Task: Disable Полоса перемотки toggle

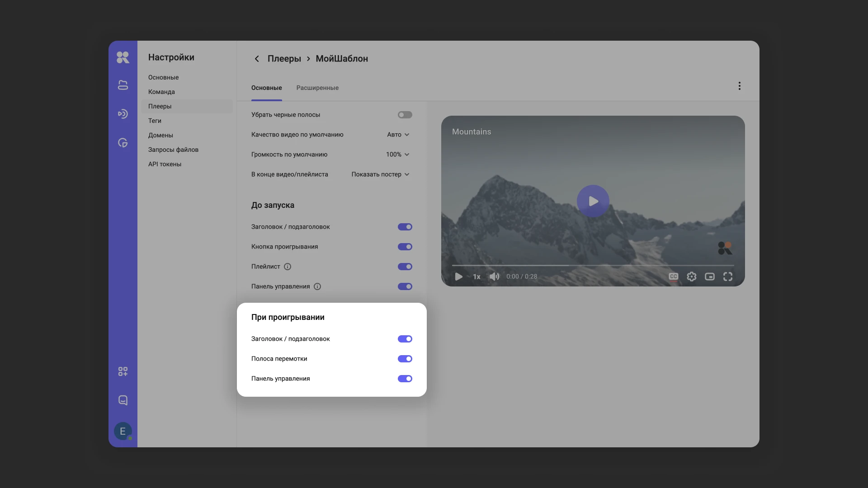Action: pyautogui.click(x=405, y=359)
